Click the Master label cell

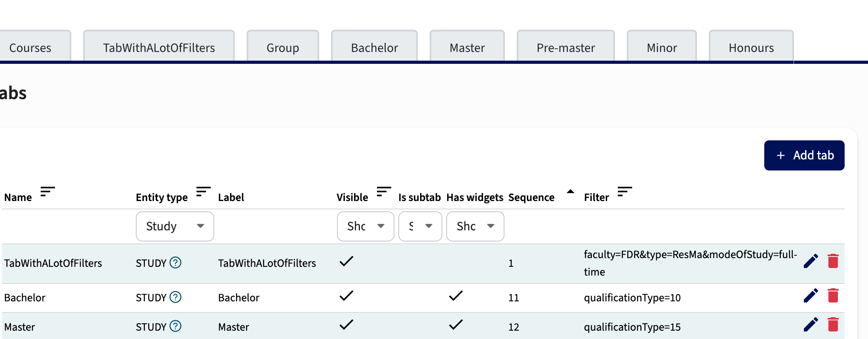pyautogui.click(x=234, y=327)
